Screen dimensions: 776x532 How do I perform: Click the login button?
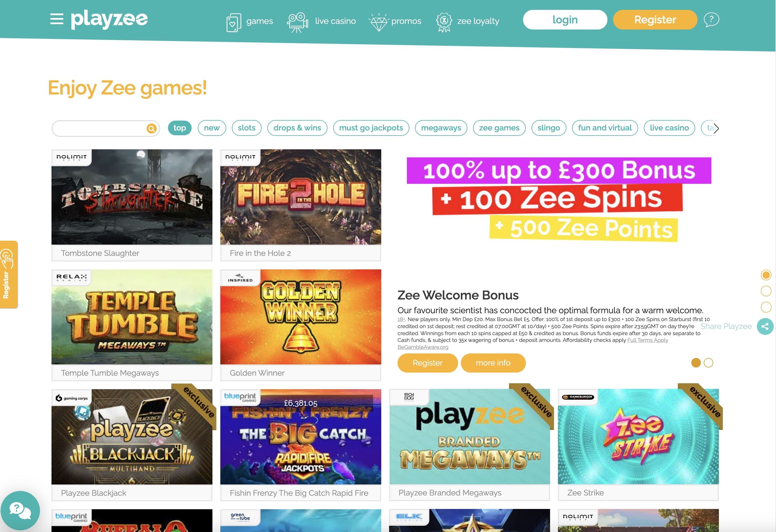[565, 20]
